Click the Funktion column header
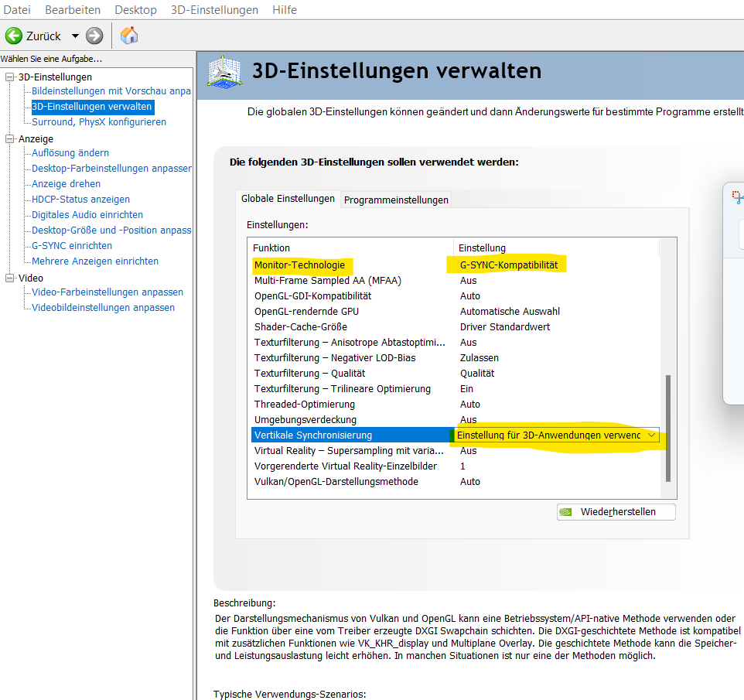This screenshot has width=744, height=700. click(350, 248)
